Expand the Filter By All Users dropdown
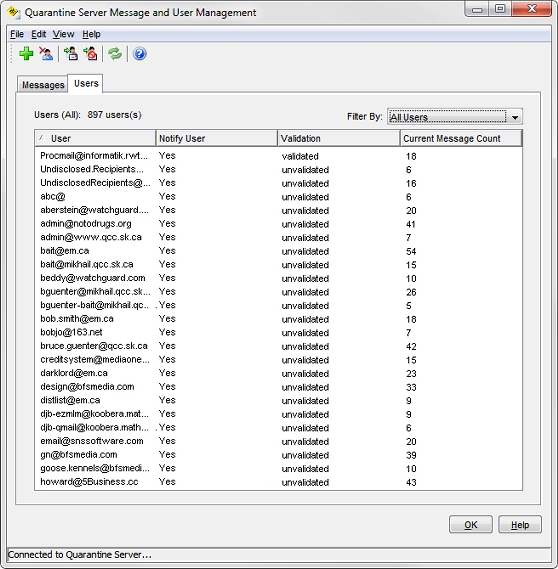The width and height of the screenshot is (558, 569). click(455, 117)
